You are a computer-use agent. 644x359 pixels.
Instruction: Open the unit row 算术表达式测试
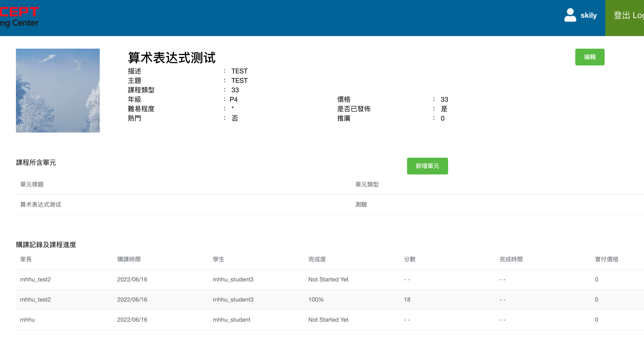pos(330,205)
